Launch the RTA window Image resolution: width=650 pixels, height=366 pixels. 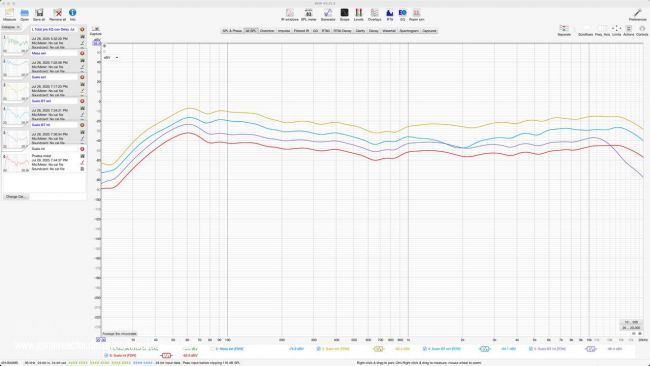(390, 15)
